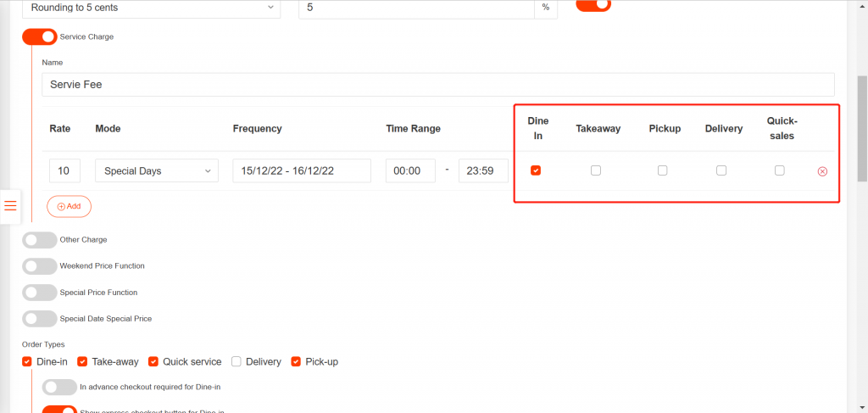The height and width of the screenshot is (413, 868).
Task: Open the hamburger side menu icon
Action: [11, 205]
